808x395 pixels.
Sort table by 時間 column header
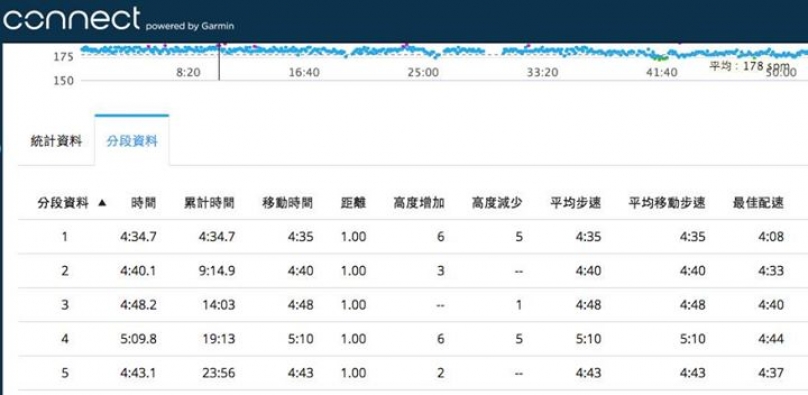143,203
